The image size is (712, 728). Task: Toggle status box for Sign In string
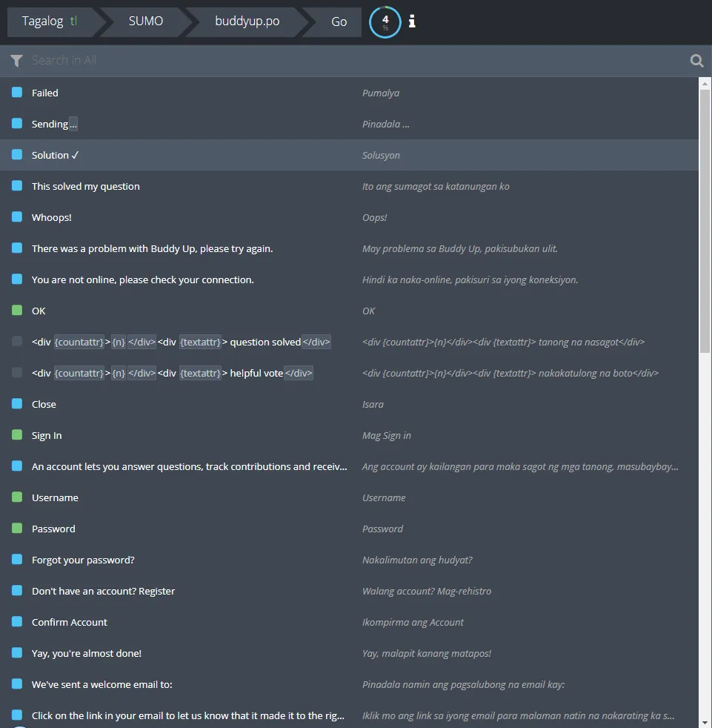pos(17,435)
